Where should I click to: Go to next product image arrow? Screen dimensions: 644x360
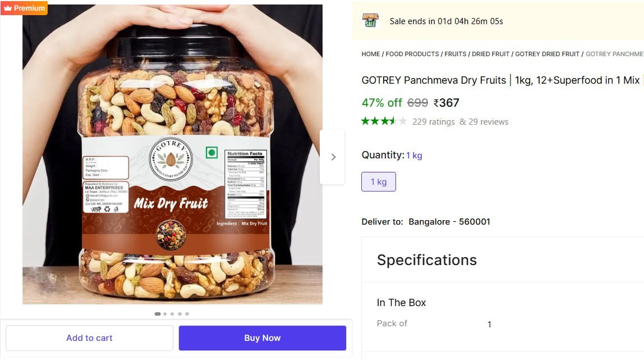(333, 157)
